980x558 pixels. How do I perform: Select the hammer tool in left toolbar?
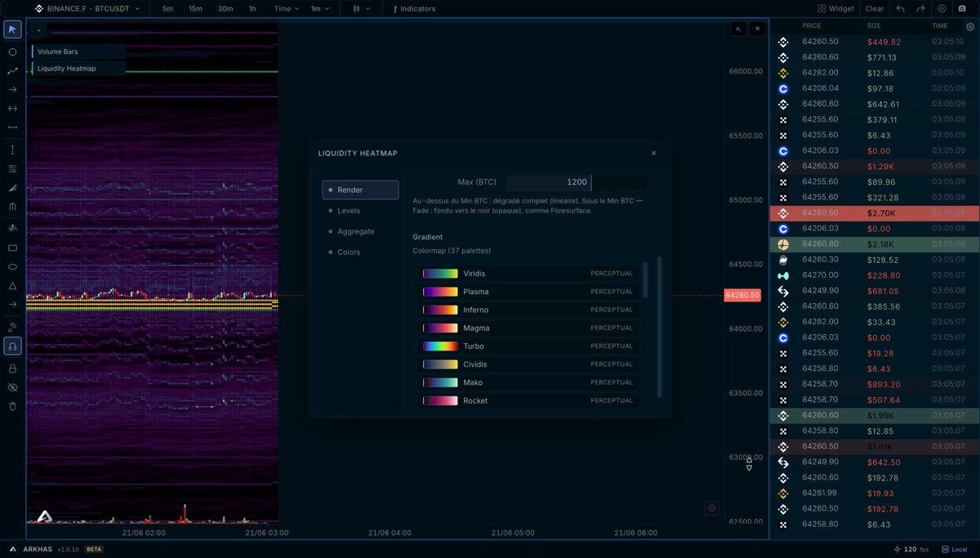[x=12, y=326]
